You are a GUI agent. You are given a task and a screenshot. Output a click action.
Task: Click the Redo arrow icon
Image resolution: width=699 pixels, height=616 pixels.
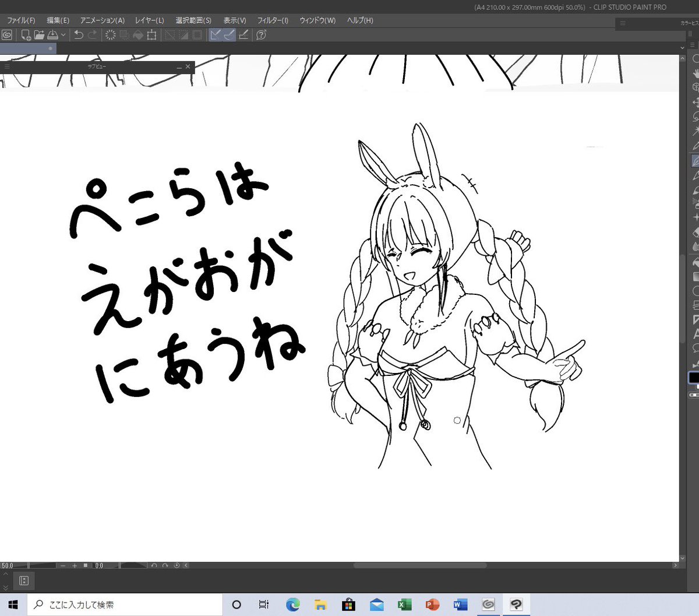(x=92, y=35)
